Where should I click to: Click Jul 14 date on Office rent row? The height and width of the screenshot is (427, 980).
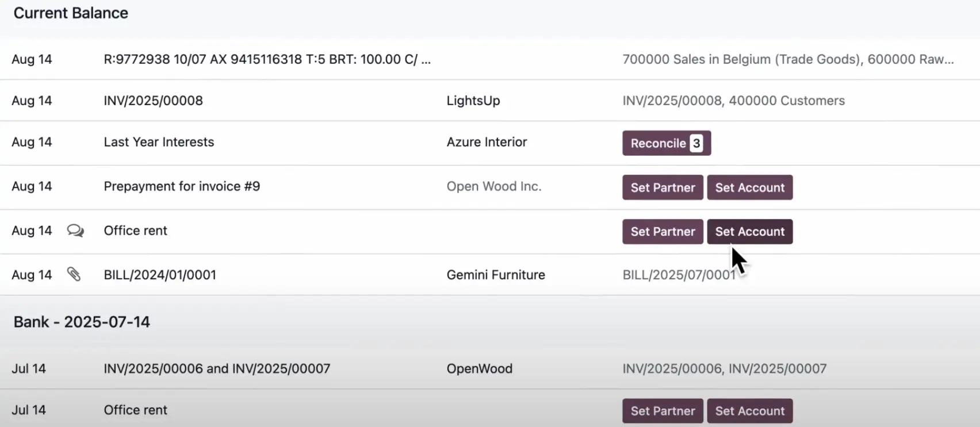coord(29,410)
